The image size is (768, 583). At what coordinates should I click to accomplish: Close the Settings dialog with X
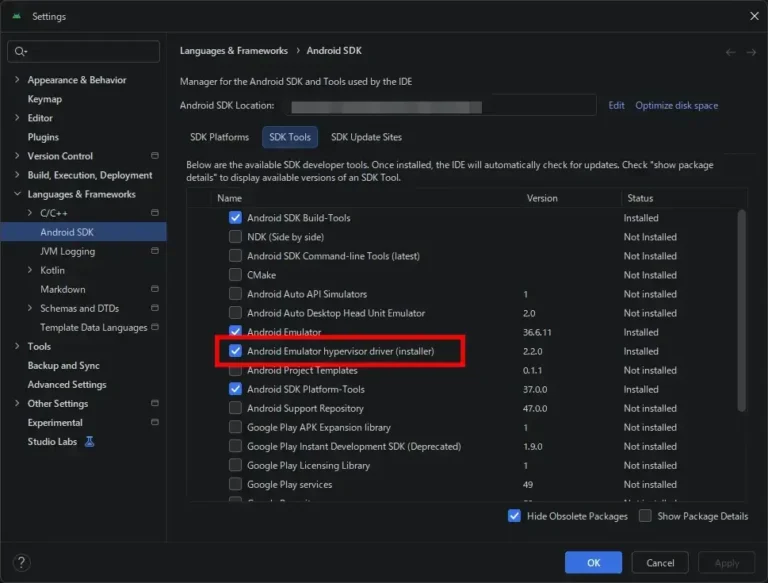tap(754, 16)
